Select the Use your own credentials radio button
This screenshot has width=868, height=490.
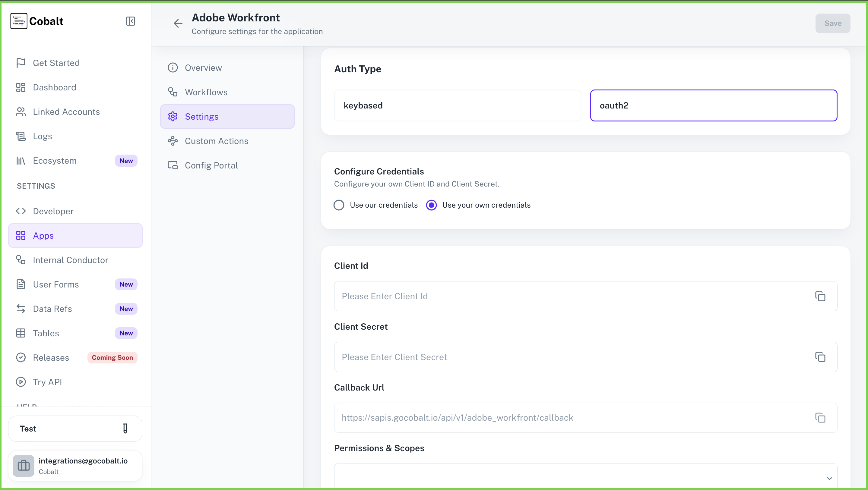coord(432,205)
